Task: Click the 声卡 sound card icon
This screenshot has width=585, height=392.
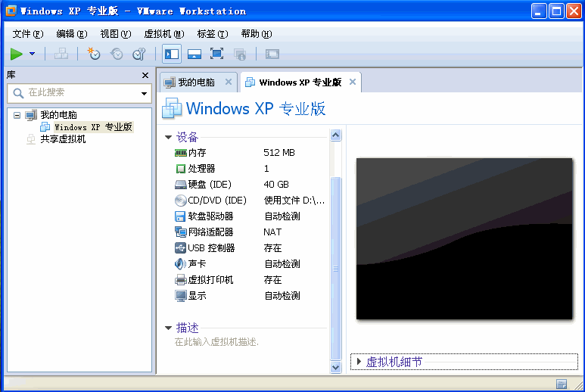Action: pyautogui.click(x=180, y=264)
